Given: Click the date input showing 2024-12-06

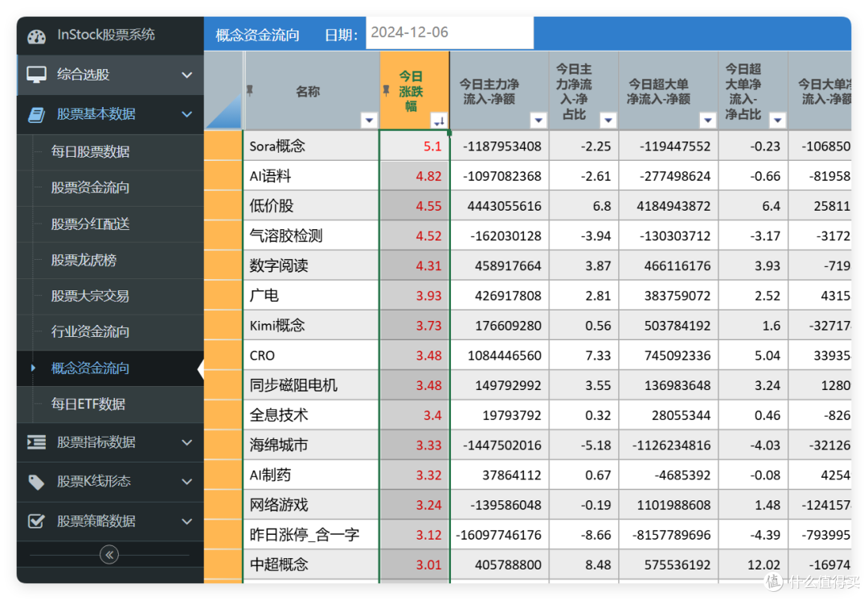Looking at the screenshot, I should [x=448, y=32].
